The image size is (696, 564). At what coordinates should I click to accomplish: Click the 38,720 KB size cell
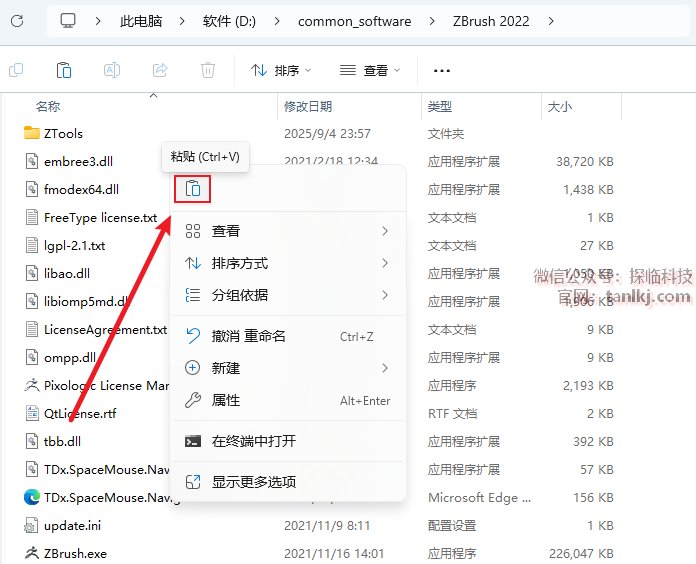[585, 162]
